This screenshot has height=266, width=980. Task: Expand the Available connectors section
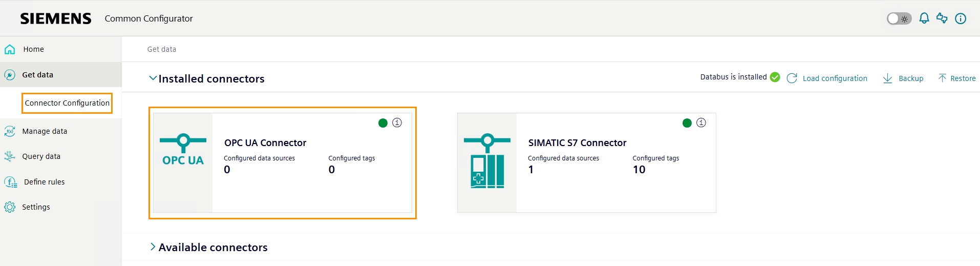pyautogui.click(x=153, y=247)
